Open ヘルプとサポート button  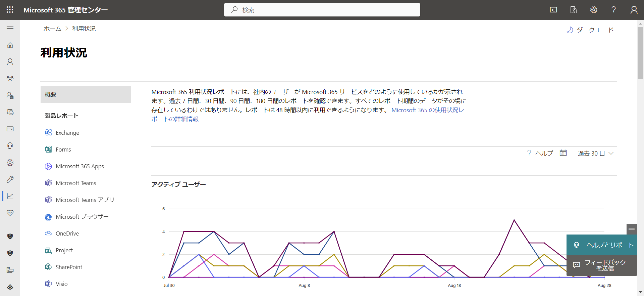602,245
